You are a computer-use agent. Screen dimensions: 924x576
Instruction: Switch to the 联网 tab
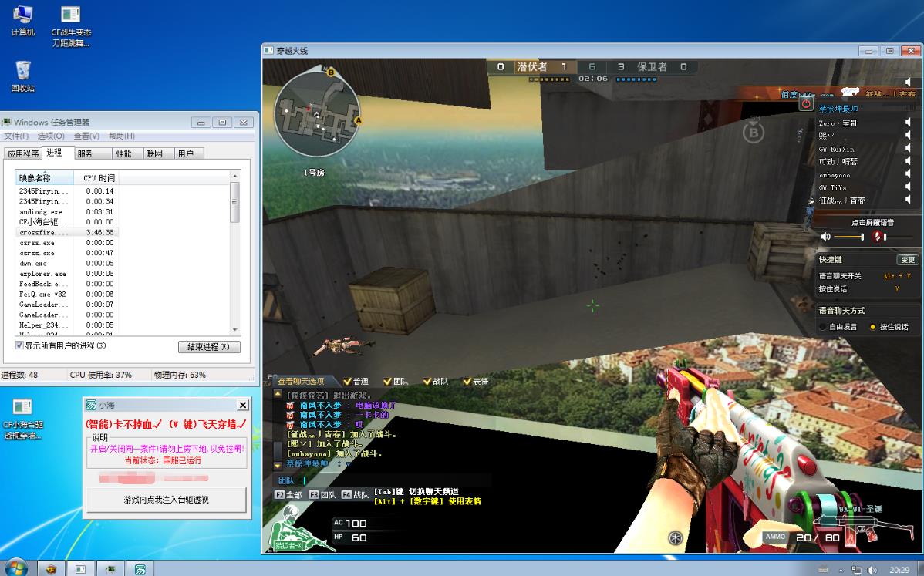pyautogui.click(x=159, y=153)
